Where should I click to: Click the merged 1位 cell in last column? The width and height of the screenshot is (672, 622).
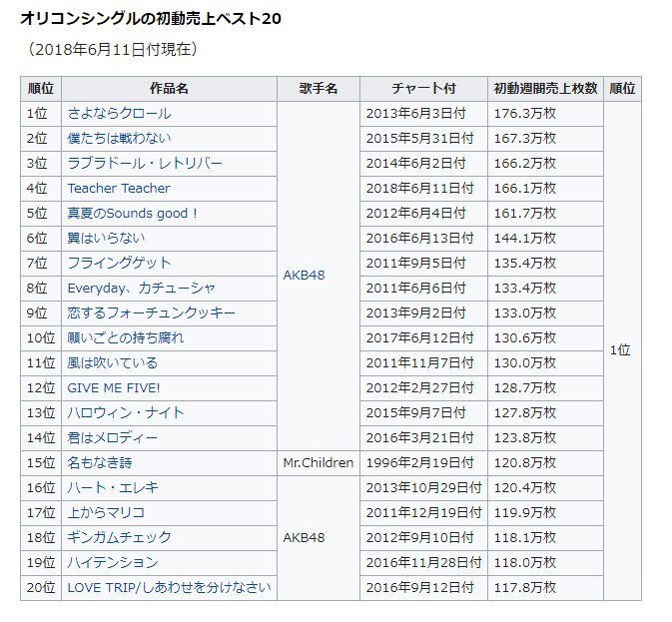click(622, 350)
